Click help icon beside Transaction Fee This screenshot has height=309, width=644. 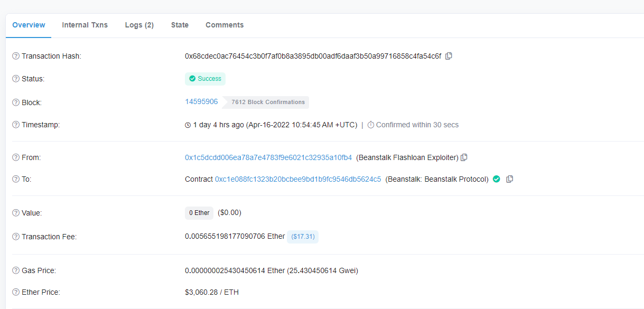(16, 237)
